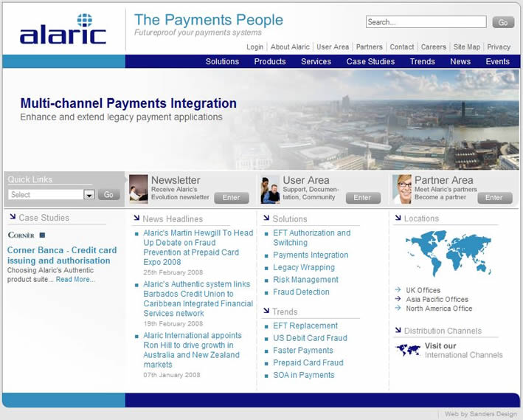Click the arrow icon beside UK Offices
Image resolution: width=523 pixels, height=420 pixels.
click(x=398, y=289)
